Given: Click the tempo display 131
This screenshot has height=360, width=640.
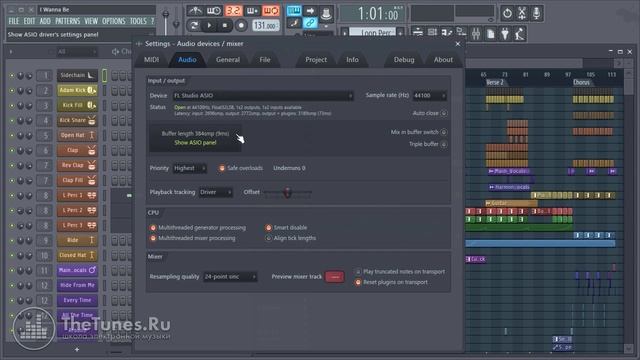Looking at the screenshot, I should pyautogui.click(x=266, y=26).
